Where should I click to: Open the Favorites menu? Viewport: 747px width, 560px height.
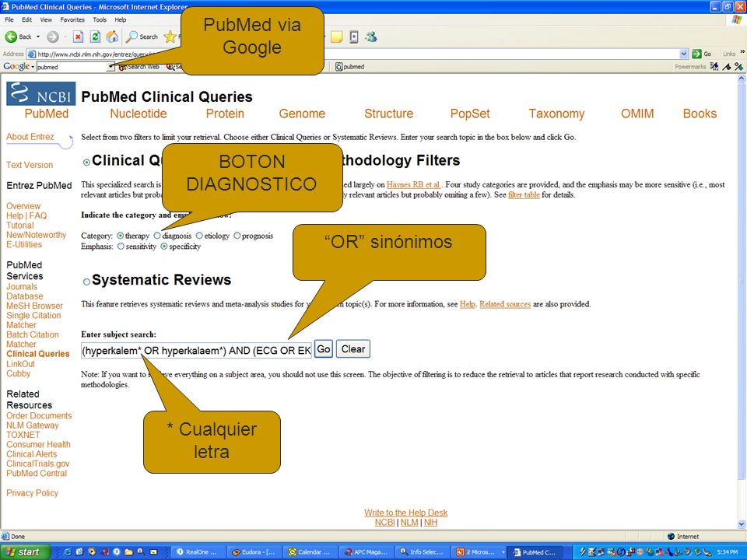tap(72, 19)
